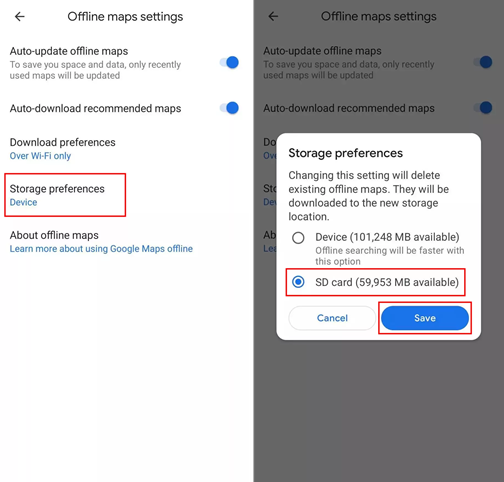504x482 pixels.
Task: Open Learn more about using Google Maps offline
Action: (101, 249)
